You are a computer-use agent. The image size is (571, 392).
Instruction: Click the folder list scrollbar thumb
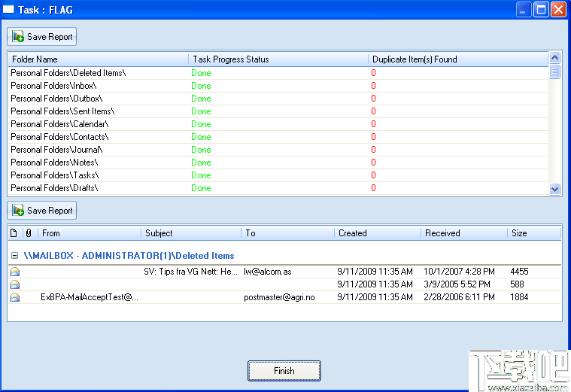(554, 71)
